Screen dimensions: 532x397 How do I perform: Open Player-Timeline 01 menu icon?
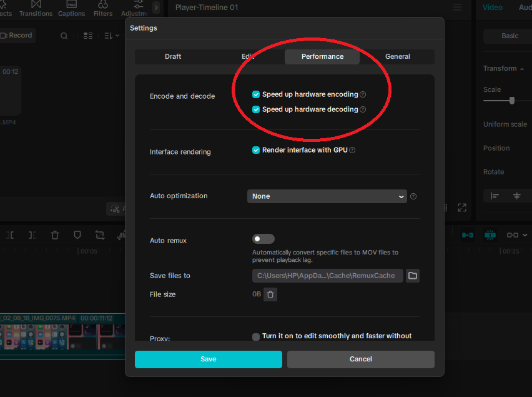click(457, 7)
